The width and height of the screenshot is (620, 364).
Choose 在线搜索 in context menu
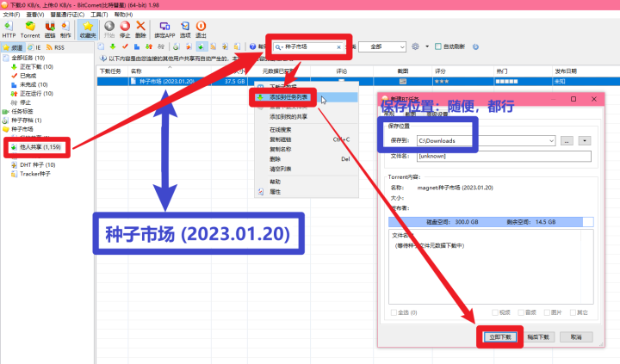click(307, 130)
